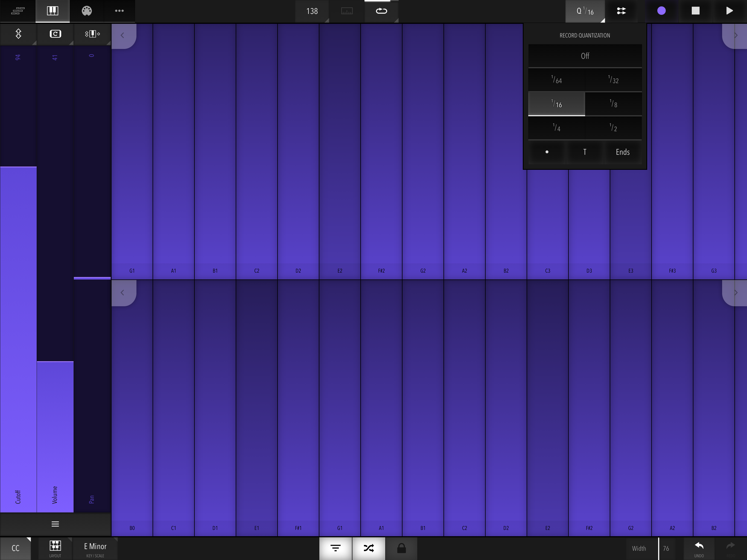Open the mixer settings icon

621,11
